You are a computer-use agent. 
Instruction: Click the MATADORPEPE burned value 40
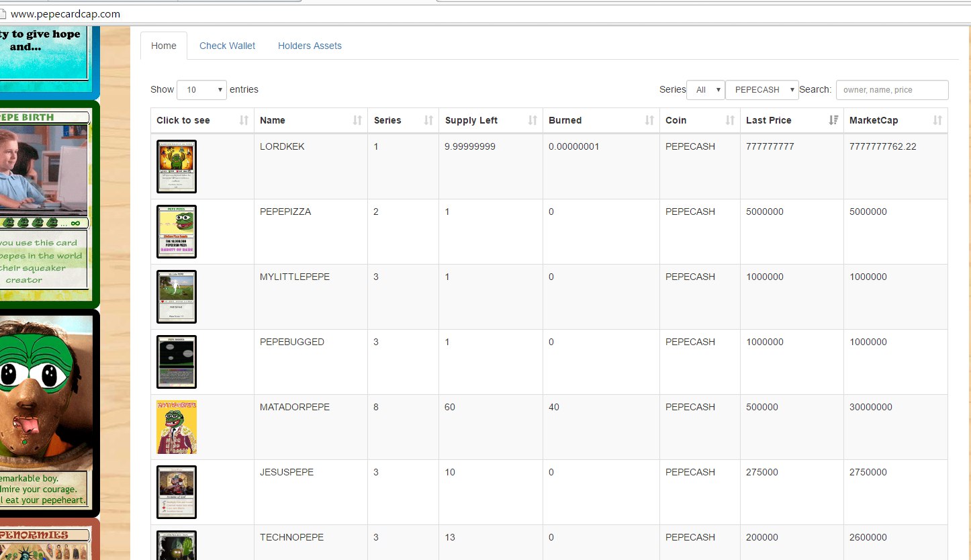[554, 407]
